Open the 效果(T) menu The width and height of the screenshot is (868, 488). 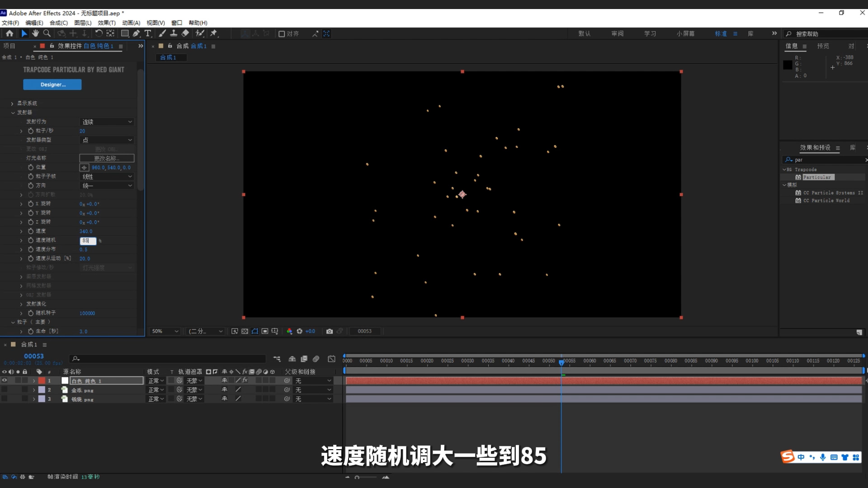[x=107, y=23]
